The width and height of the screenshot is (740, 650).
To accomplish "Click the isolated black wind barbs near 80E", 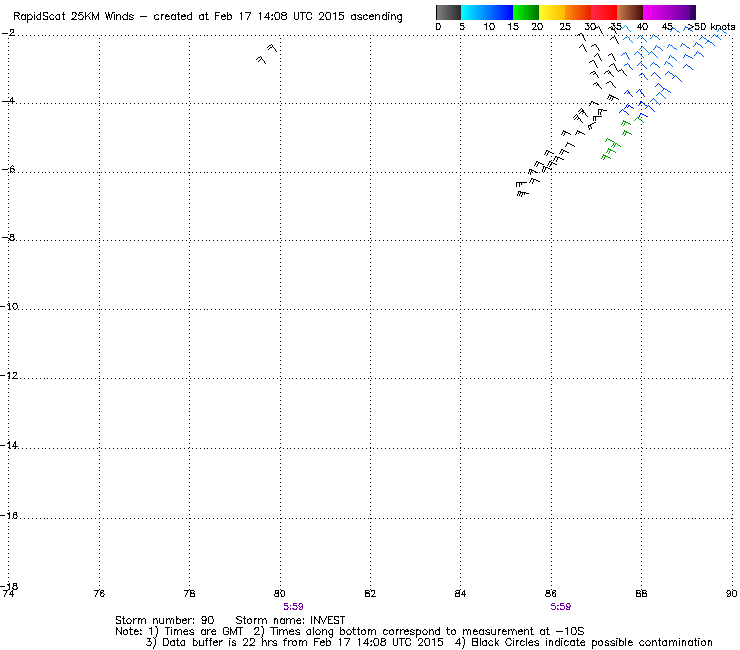I will [267, 54].
